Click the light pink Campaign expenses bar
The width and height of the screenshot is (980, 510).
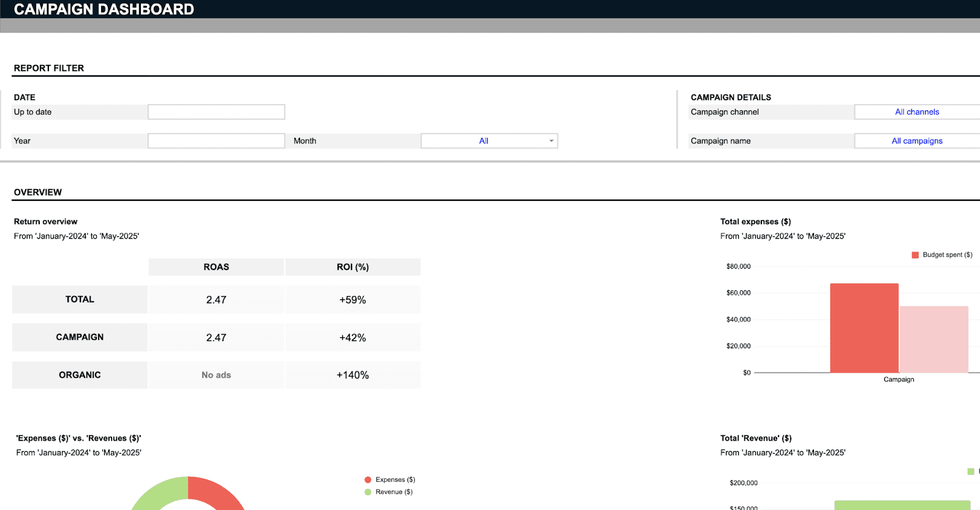pyautogui.click(x=934, y=340)
